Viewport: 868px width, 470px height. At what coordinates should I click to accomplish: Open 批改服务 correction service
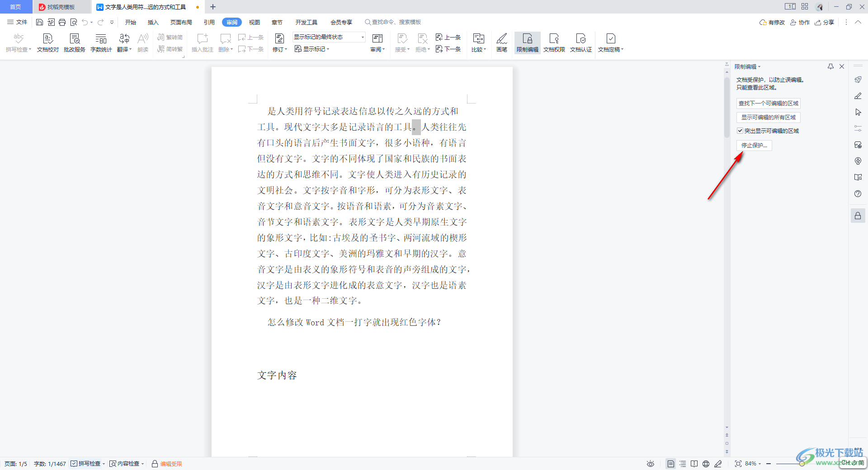coord(75,43)
